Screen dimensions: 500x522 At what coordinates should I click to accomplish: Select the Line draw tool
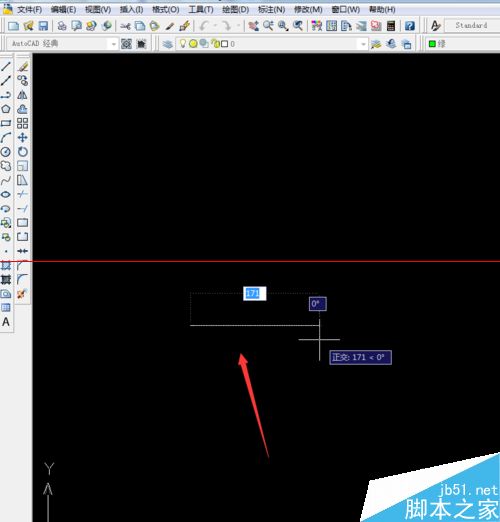[6, 66]
